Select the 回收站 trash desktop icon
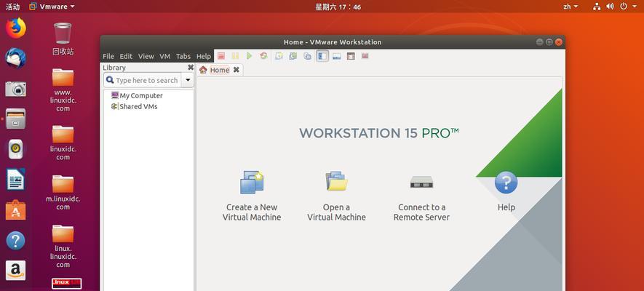 coord(63,39)
